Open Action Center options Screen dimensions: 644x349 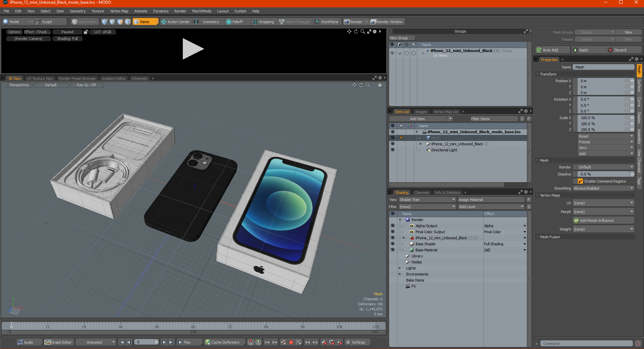tap(175, 22)
